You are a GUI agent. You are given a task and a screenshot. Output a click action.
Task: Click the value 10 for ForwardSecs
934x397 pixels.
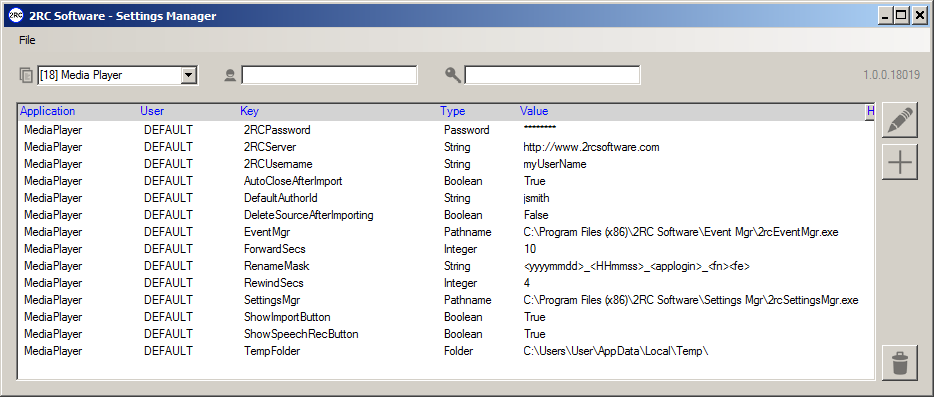pyautogui.click(x=530, y=249)
